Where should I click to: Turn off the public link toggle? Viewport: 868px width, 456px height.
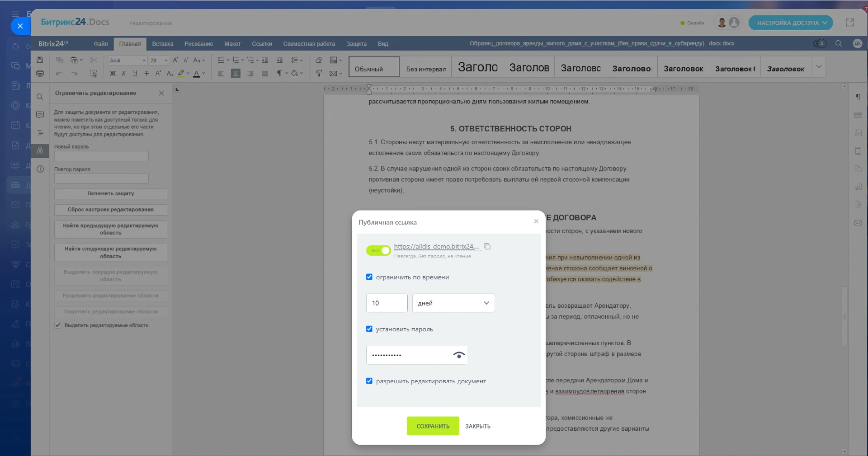(378, 250)
